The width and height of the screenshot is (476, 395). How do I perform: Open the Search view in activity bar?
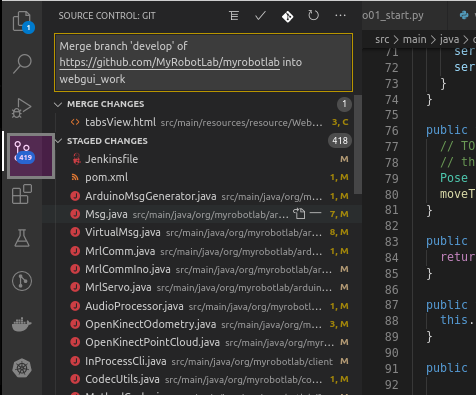pyautogui.click(x=22, y=63)
